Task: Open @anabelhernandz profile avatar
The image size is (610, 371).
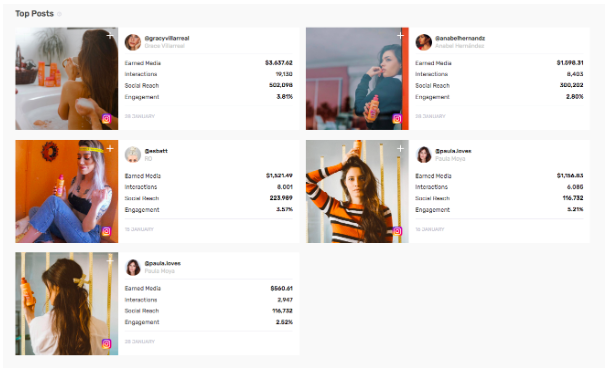Action: click(x=423, y=42)
